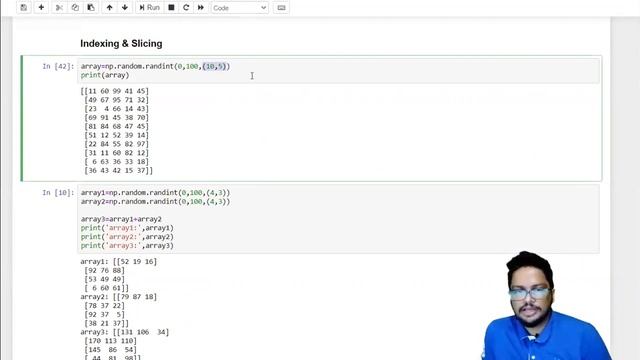Click the In [42] cell prompt

[58, 66]
